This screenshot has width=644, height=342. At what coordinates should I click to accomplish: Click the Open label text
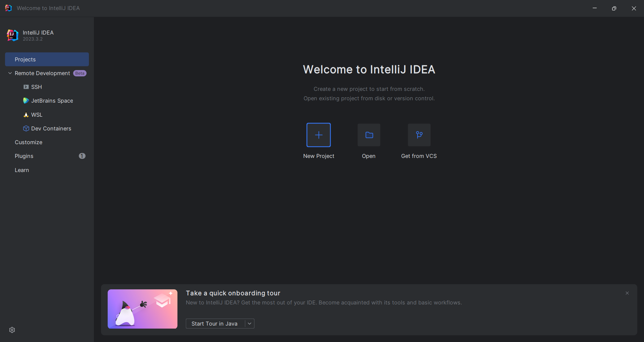pyautogui.click(x=369, y=156)
